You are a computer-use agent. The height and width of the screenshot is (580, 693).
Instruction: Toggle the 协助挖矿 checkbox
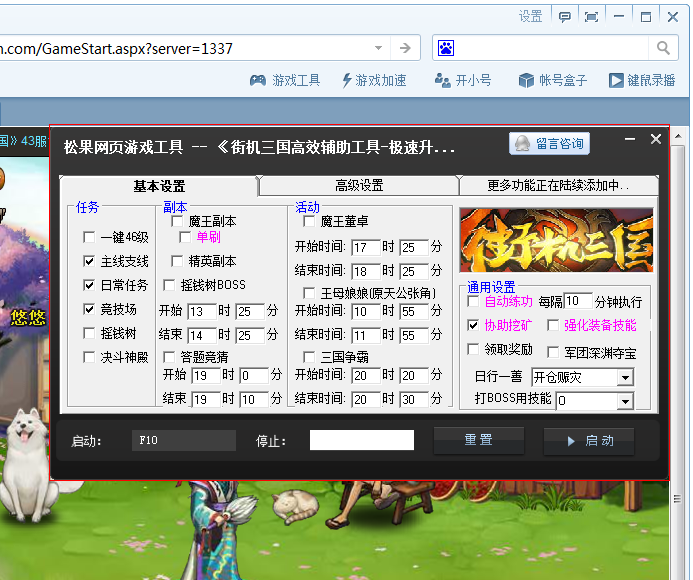tap(474, 325)
